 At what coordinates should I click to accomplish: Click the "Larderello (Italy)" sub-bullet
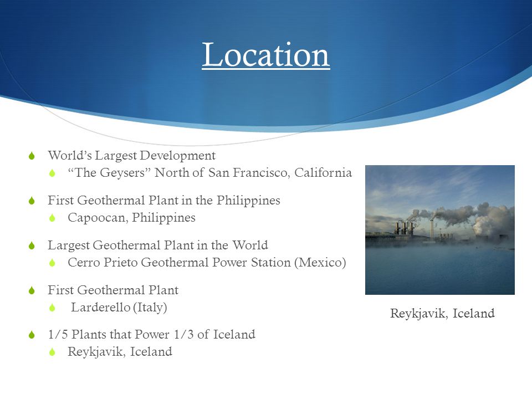pyautogui.click(x=119, y=308)
